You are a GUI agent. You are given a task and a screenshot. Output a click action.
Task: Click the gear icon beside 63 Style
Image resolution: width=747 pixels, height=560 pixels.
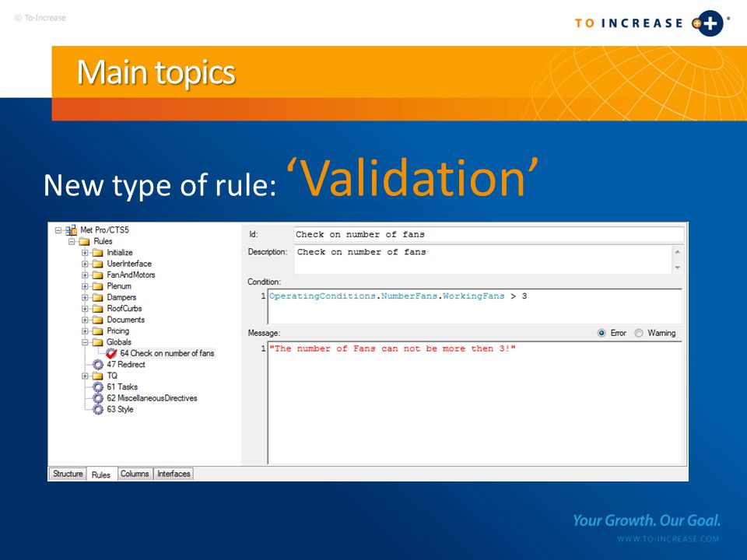coord(98,410)
